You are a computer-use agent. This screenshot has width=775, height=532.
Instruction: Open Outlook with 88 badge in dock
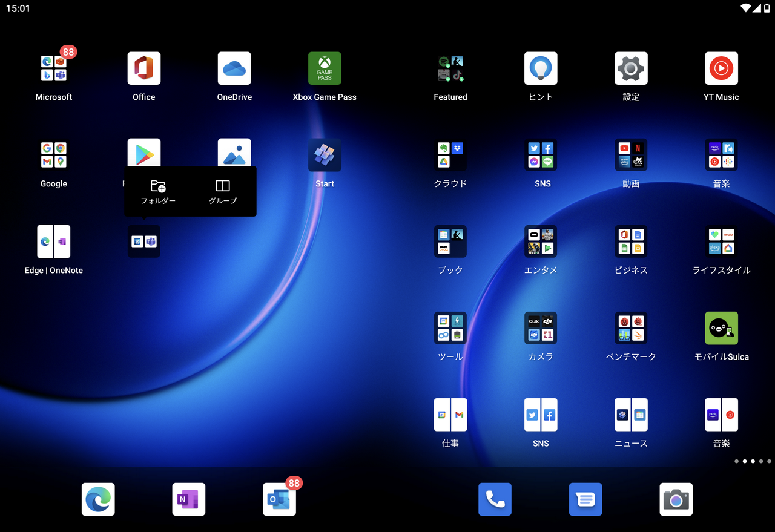(x=279, y=499)
